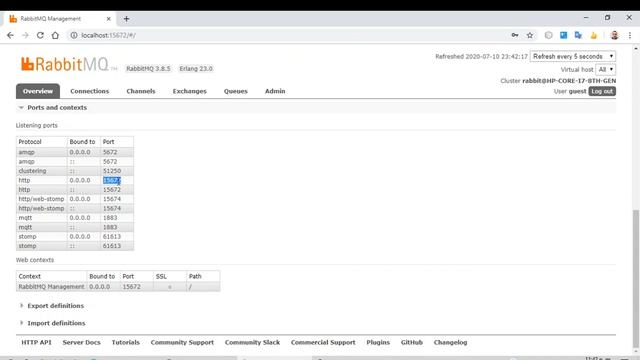The width and height of the screenshot is (640, 360).
Task: Open the Plugins footer link
Action: [x=378, y=342]
